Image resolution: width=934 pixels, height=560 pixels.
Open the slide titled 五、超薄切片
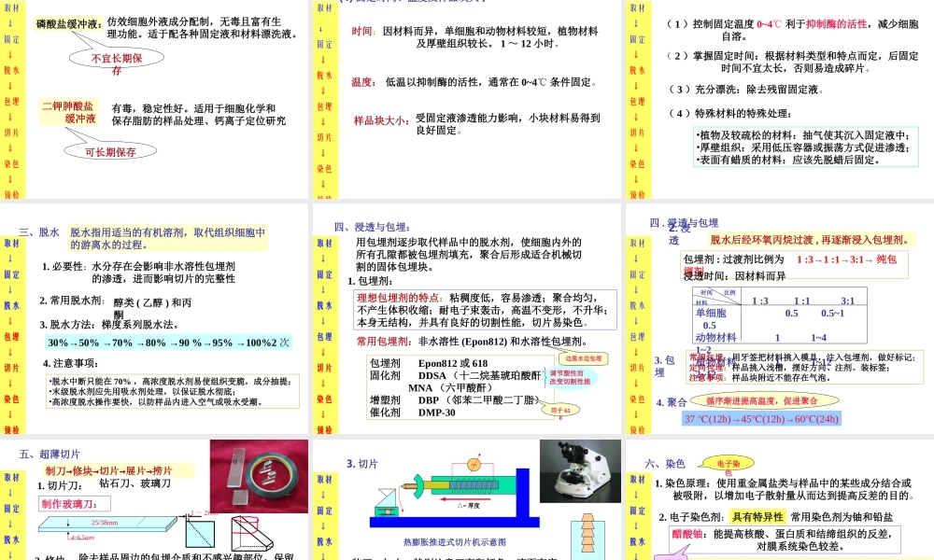coord(154,499)
